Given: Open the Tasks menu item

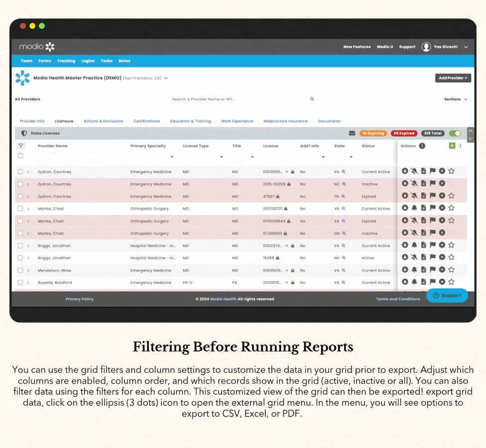Looking at the screenshot, I should [x=107, y=61].
